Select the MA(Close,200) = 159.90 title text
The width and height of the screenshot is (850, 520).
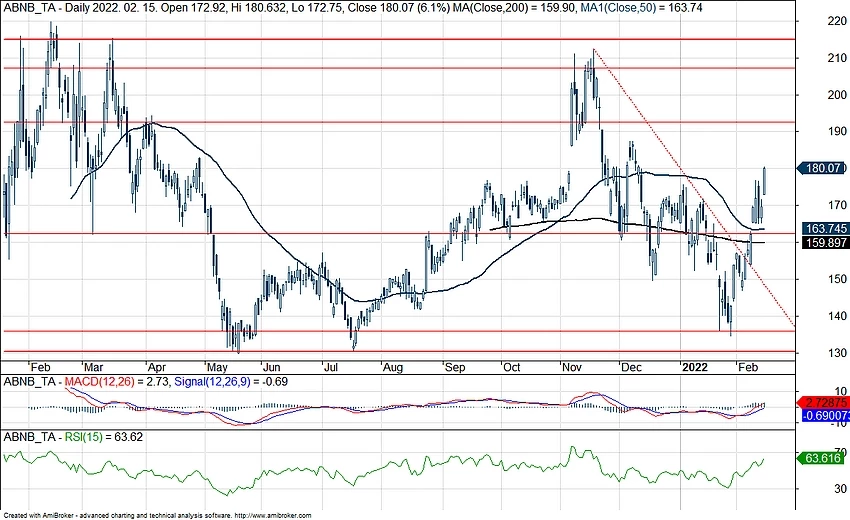pyautogui.click(x=514, y=8)
